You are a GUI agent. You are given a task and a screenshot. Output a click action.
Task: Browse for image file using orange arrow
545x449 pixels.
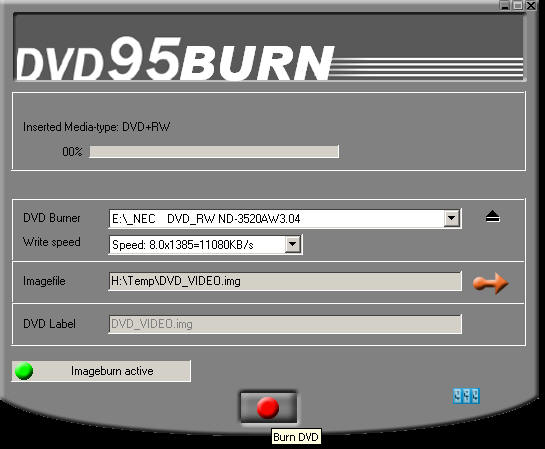click(490, 283)
